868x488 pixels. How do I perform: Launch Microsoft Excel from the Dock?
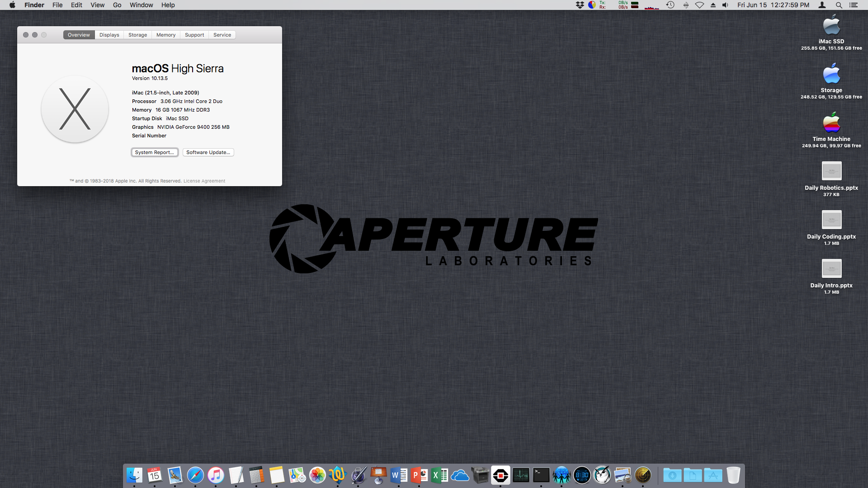(x=439, y=475)
